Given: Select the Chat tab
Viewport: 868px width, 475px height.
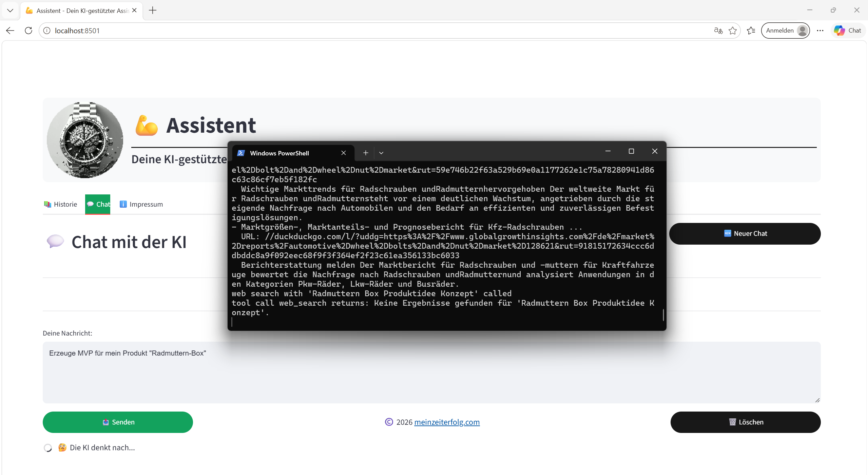Looking at the screenshot, I should click(x=98, y=204).
